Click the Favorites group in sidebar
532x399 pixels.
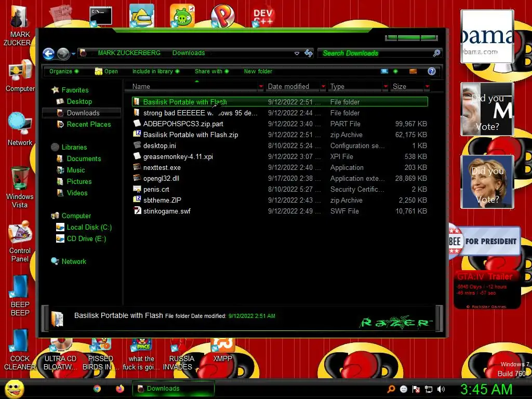70,90
